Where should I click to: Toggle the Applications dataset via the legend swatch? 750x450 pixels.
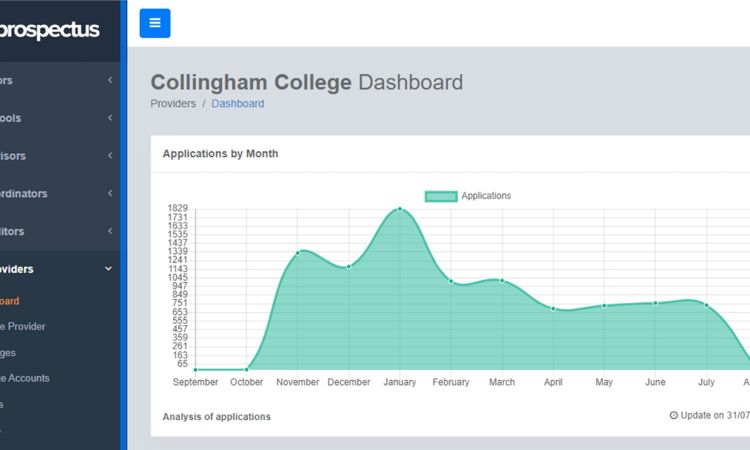441,196
